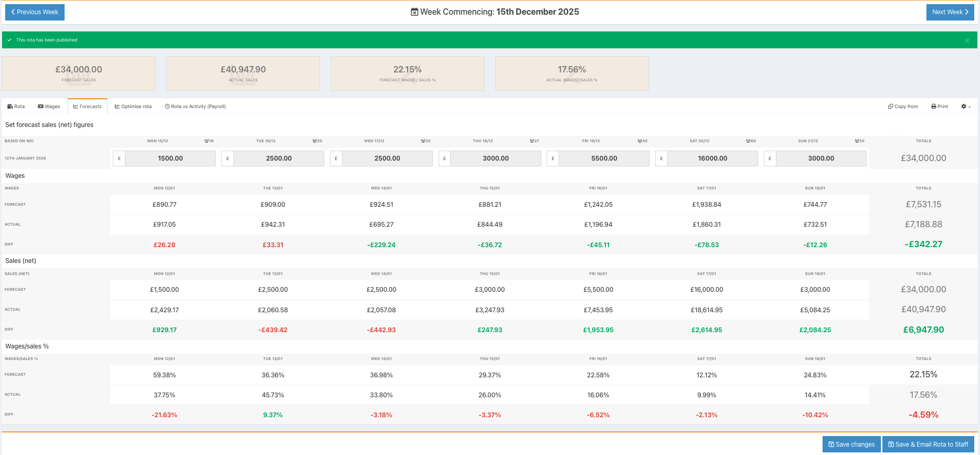Select the Optimise rota tab
This screenshot has width=980, height=455.
(x=133, y=107)
